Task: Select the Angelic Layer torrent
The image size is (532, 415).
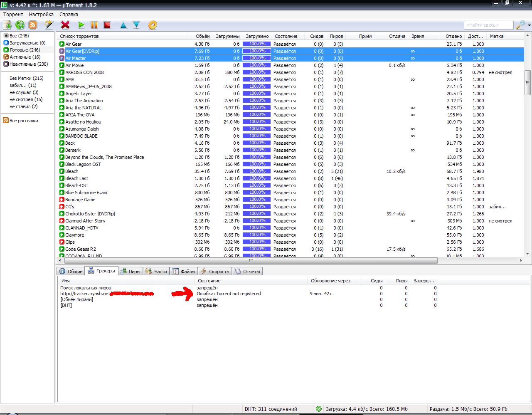Action: pyautogui.click(x=290, y=94)
